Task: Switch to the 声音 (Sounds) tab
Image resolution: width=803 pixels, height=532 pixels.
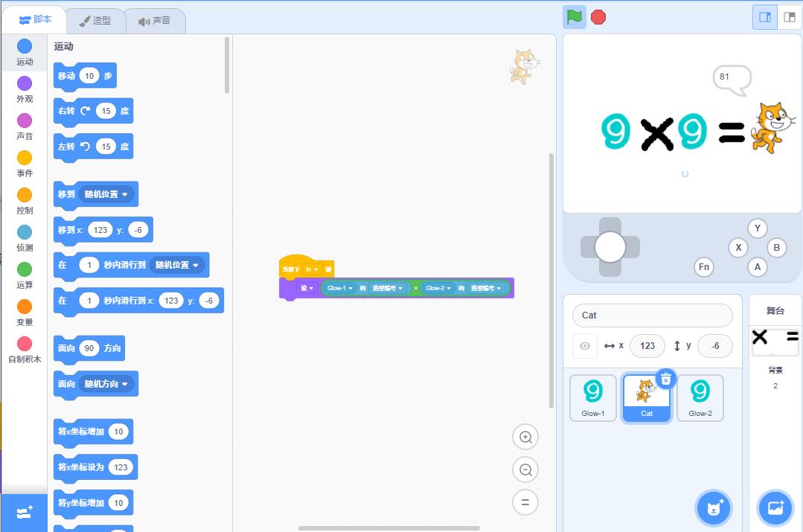Action: click(155, 21)
